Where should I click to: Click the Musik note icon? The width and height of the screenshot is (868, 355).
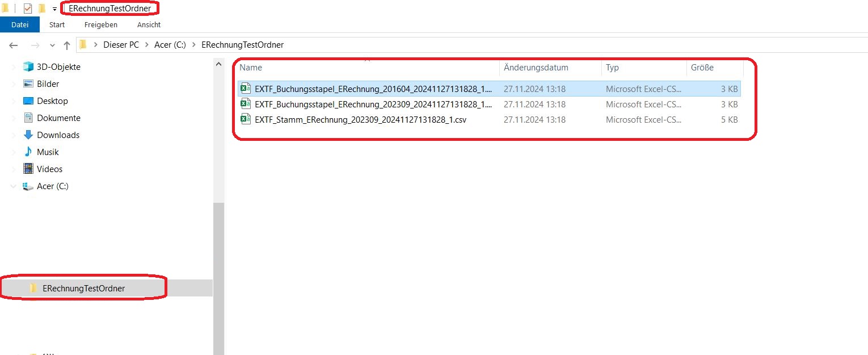pos(28,152)
